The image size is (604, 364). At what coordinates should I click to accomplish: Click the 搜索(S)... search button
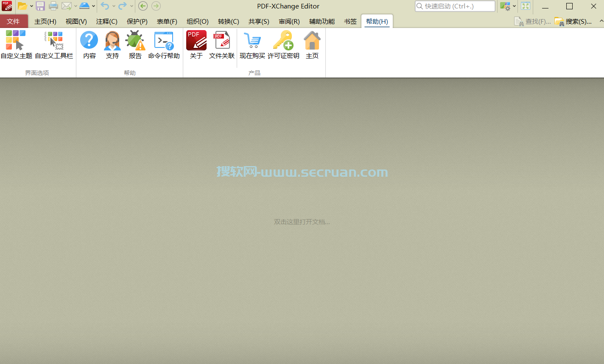(573, 21)
